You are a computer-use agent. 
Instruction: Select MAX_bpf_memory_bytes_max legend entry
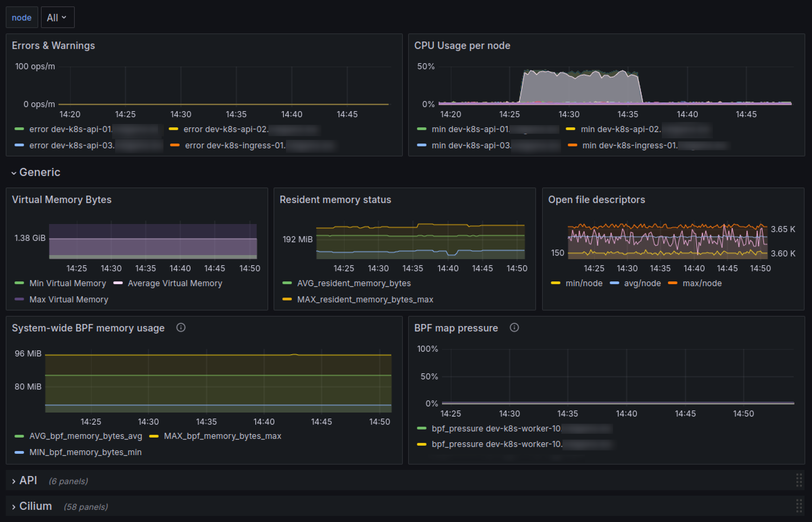[x=223, y=436]
